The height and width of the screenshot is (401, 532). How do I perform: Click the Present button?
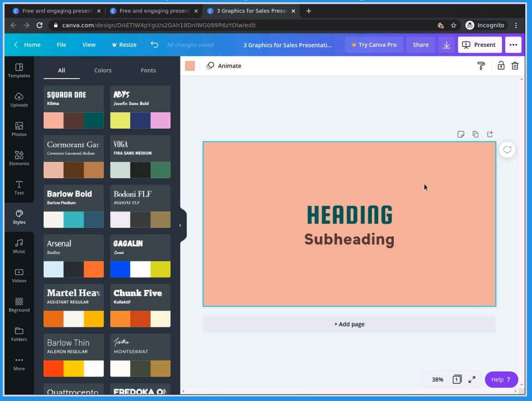pyautogui.click(x=480, y=45)
